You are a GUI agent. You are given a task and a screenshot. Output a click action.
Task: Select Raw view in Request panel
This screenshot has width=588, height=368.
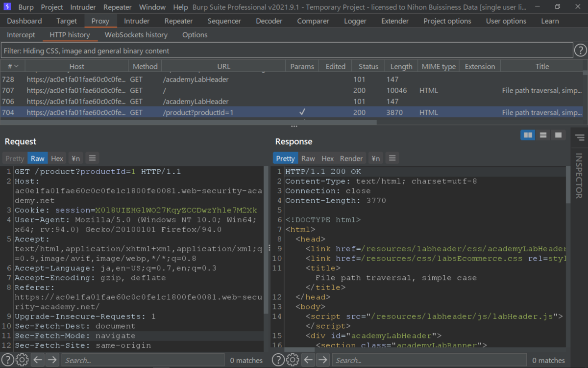tap(38, 158)
